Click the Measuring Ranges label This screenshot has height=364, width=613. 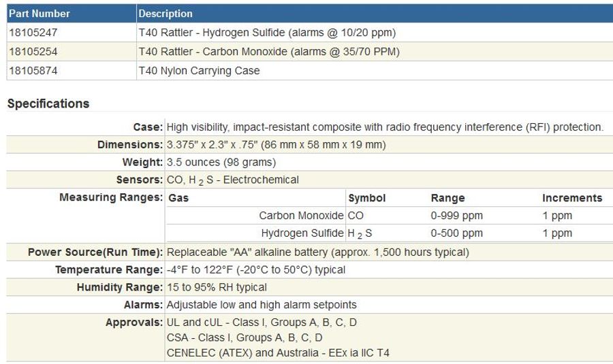112,198
